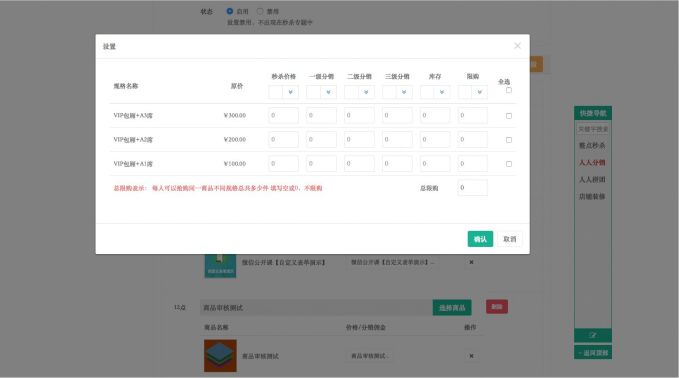Check the VIP包厢+A1席 row checkbox

(509, 164)
